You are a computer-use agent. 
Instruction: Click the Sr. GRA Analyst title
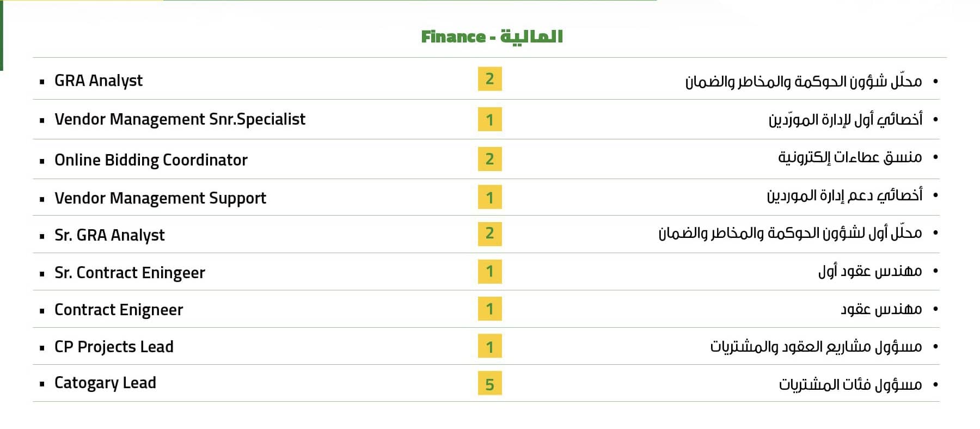coord(109,235)
